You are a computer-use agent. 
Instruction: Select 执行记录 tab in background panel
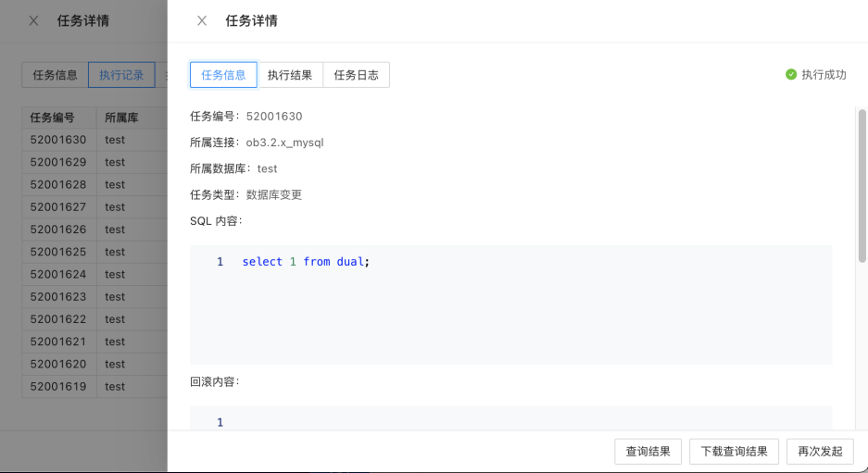coord(121,75)
